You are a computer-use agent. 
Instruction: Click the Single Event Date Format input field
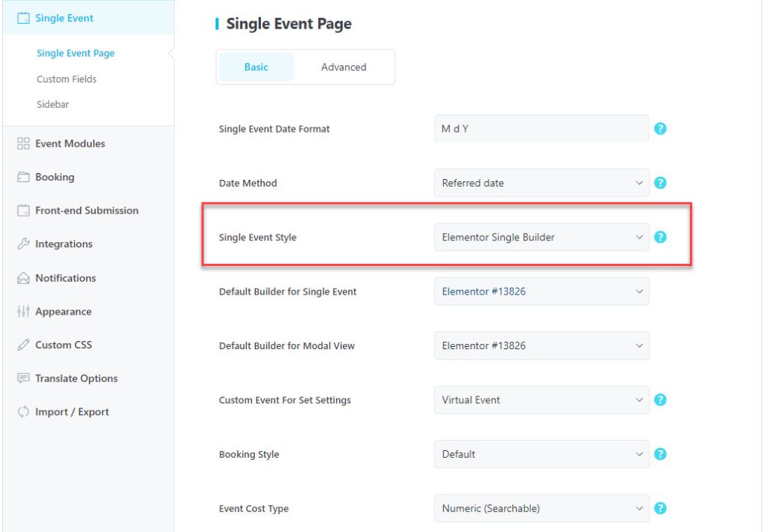(x=541, y=128)
